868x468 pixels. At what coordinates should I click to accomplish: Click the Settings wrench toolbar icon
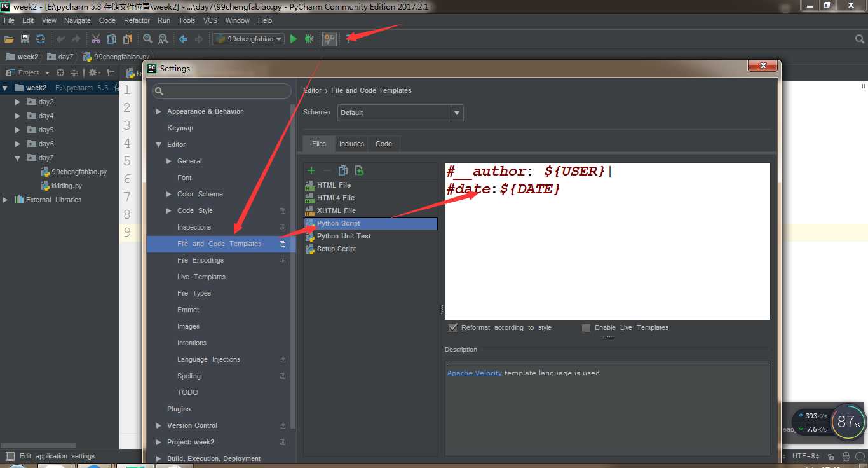[329, 39]
